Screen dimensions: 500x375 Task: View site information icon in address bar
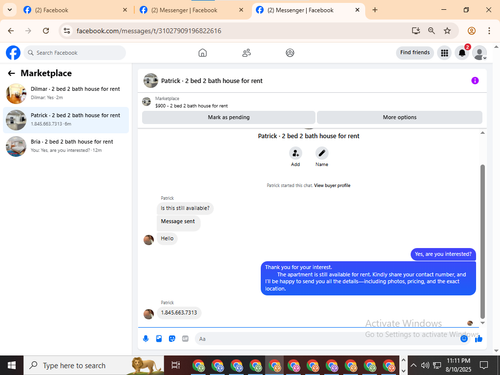point(67,31)
